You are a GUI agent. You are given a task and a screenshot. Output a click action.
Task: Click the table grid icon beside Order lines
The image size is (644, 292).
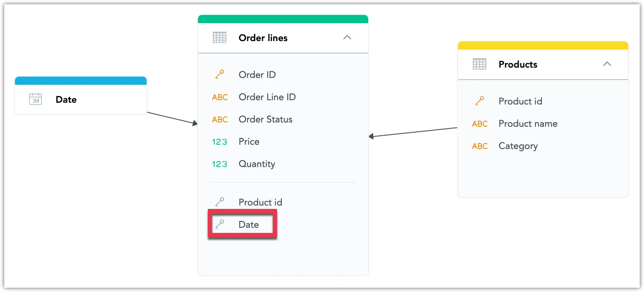(x=219, y=38)
